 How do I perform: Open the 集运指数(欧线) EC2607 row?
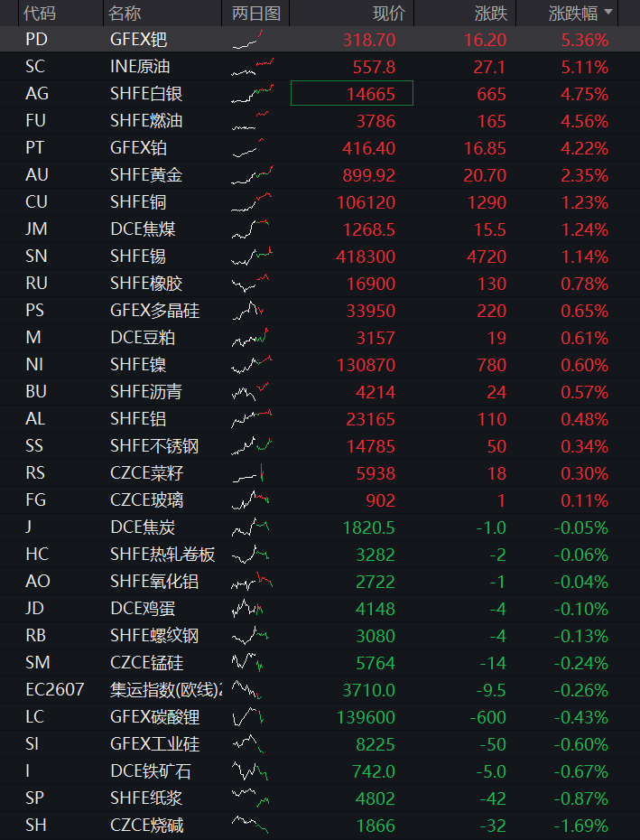320,689
